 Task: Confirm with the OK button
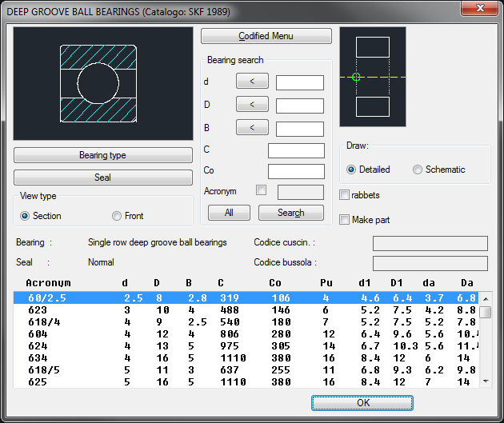click(x=362, y=403)
